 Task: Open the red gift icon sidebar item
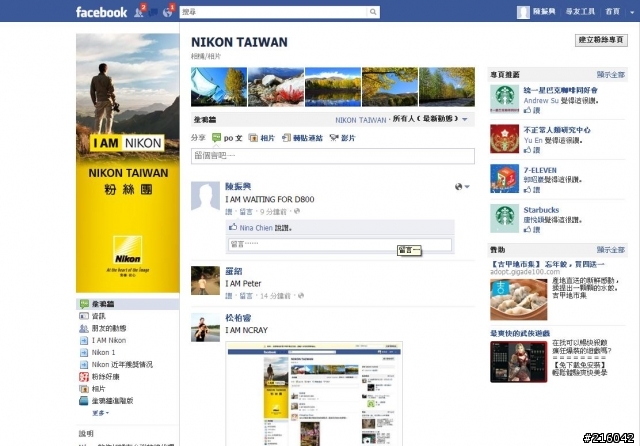(84, 377)
